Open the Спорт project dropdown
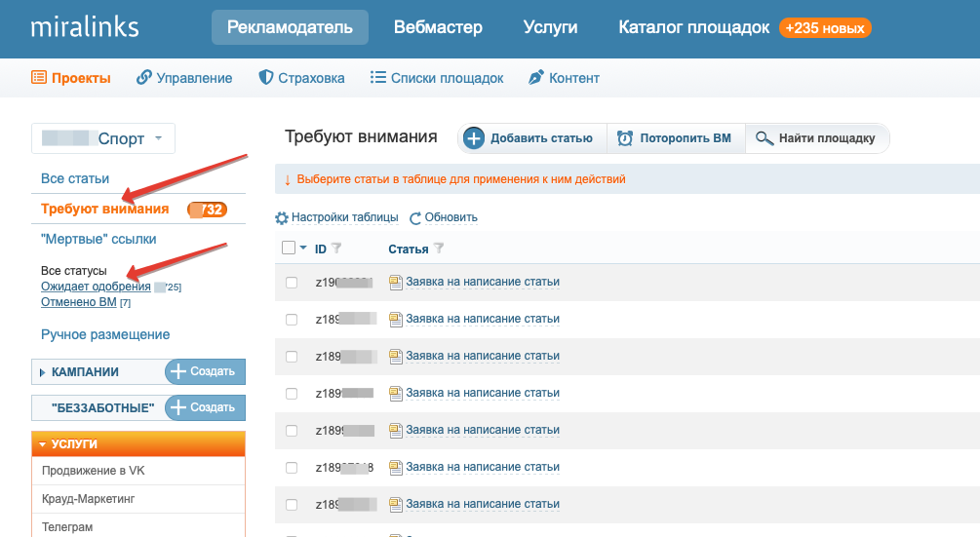This screenshot has width=980, height=537. click(x=103, y=138)
